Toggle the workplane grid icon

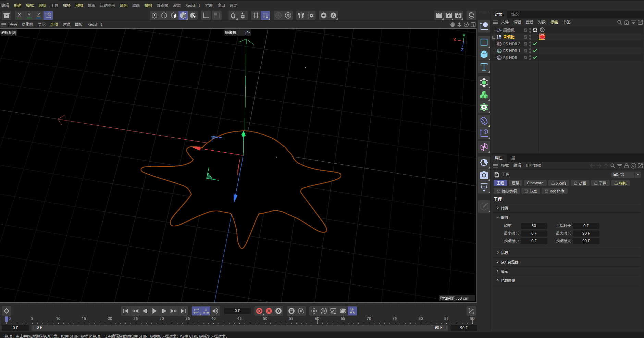[x=256, y=15]
